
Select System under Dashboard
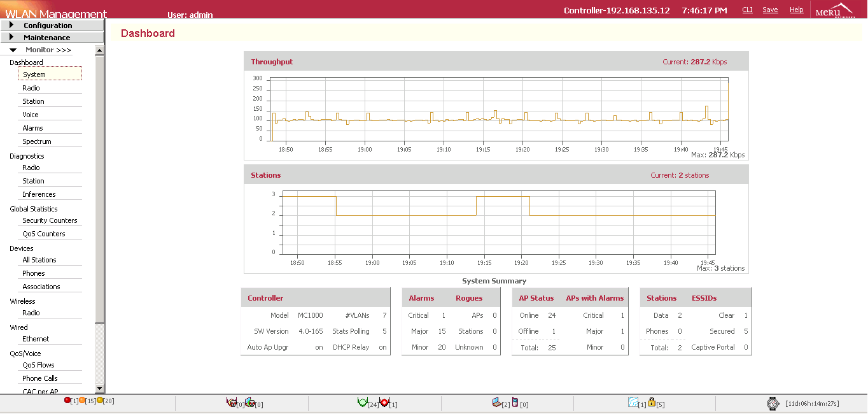coord(50,74)
